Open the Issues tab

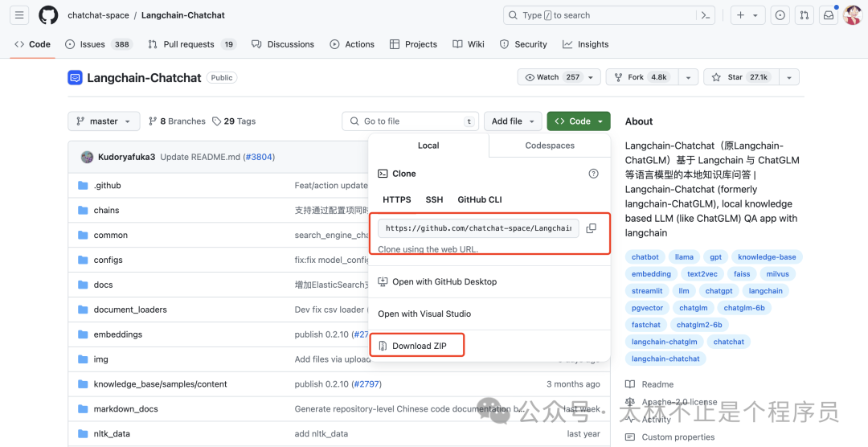[99, 44]
